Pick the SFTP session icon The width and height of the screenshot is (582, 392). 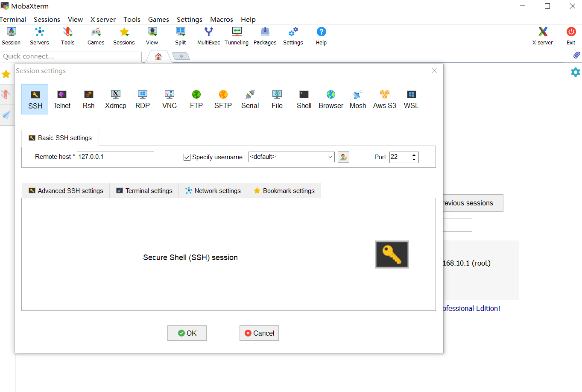coord(223,99)
